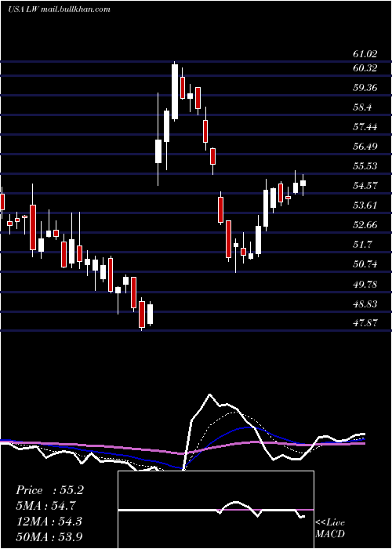Screen dimensions: 392x549
Task: Click the 48.83 price level label
Action: pos(365,304)
